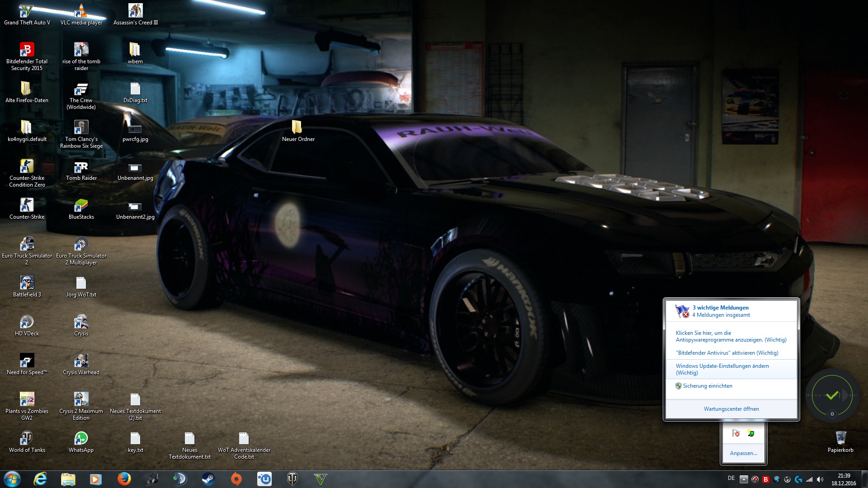Launch Firefox from the taskbar

click(124, 479)
